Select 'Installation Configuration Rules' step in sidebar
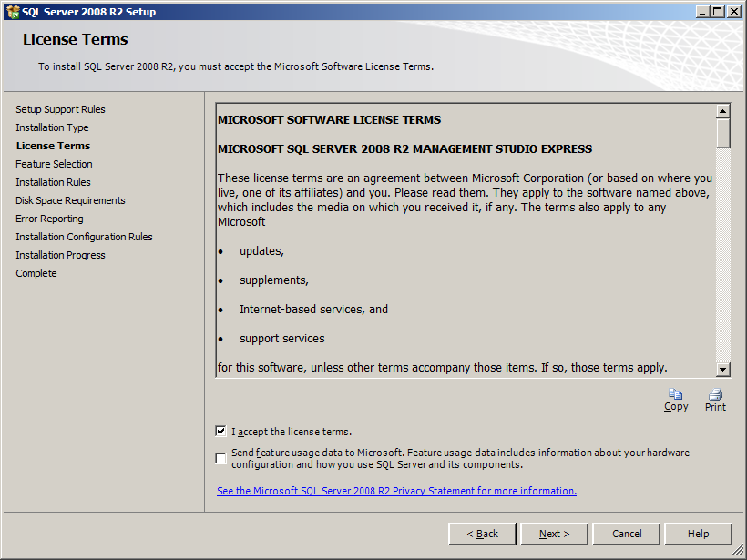 84,237
